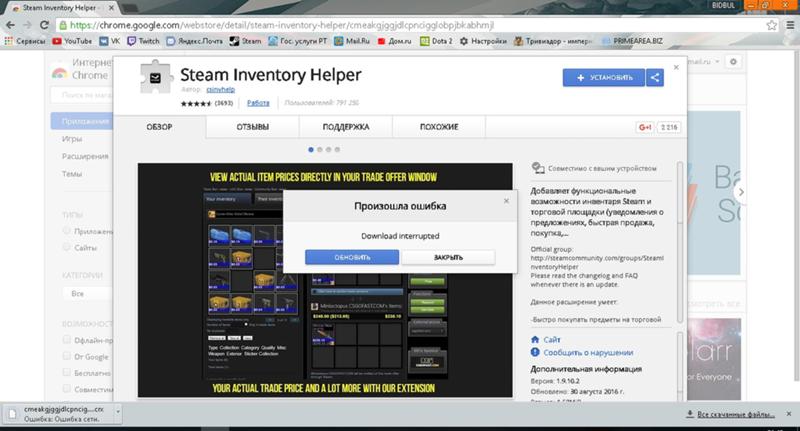Viewport: 800px width, 431px height.
Task: Go back with browser back arrow
Action: click(11, 25)
